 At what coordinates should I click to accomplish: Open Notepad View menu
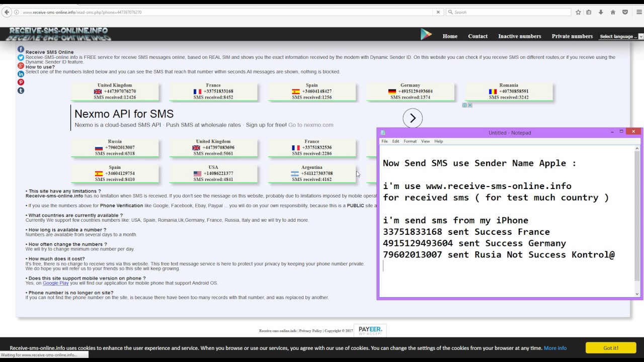(x=426, y=141)
